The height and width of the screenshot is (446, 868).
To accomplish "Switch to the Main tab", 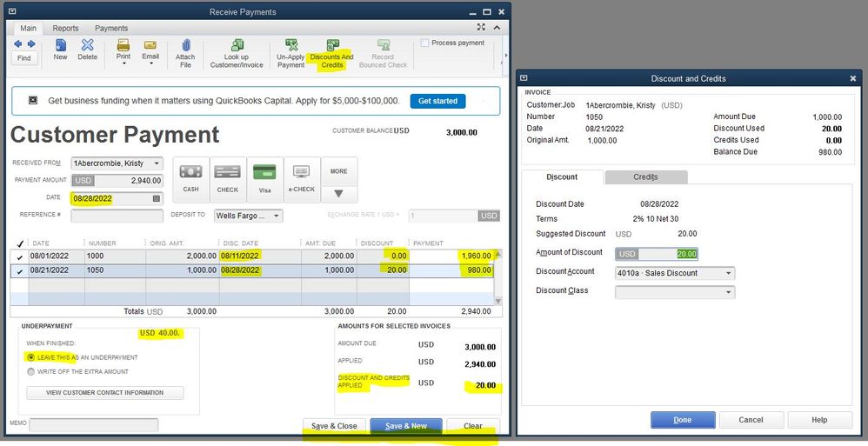I will coord(28,28).
